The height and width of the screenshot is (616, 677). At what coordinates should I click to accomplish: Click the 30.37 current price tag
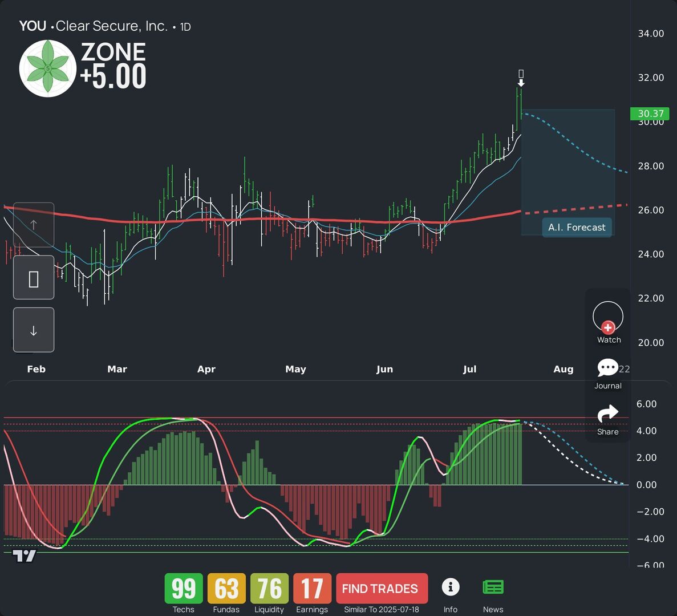pos(650,114)
